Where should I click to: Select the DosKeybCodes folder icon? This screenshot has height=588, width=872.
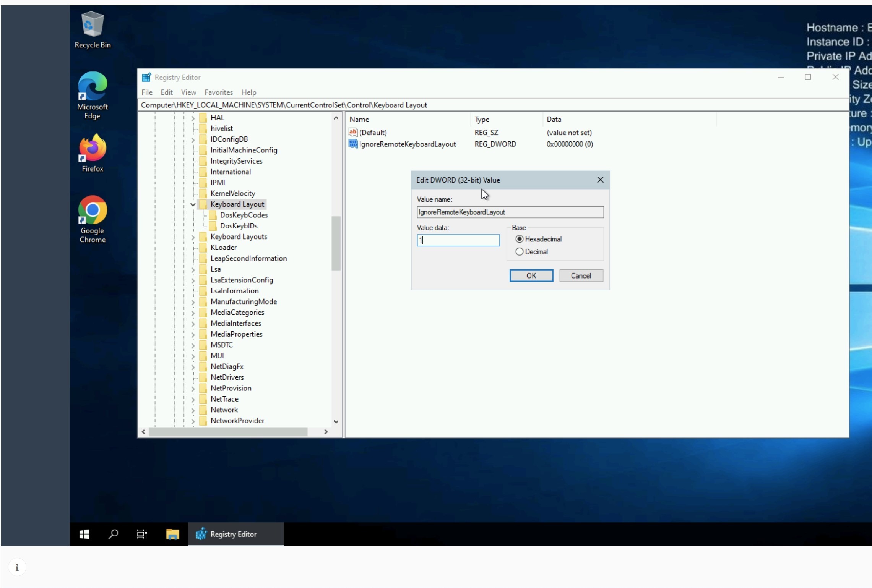(x=213, y=215)
